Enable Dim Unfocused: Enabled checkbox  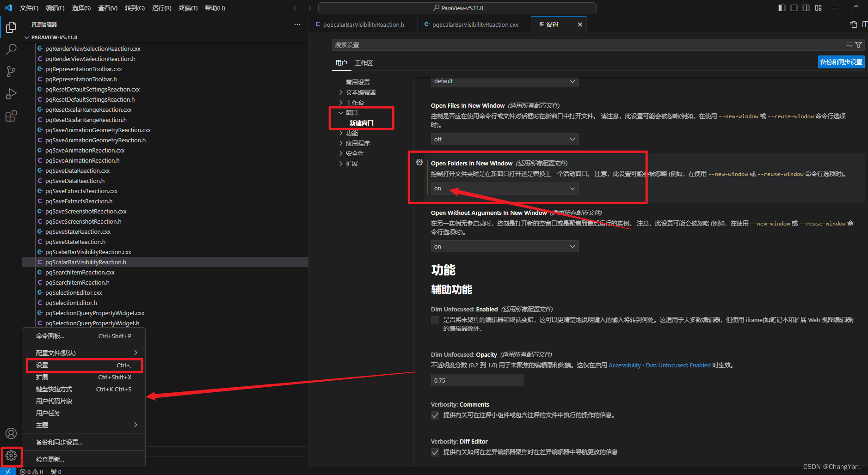[435, 320]
